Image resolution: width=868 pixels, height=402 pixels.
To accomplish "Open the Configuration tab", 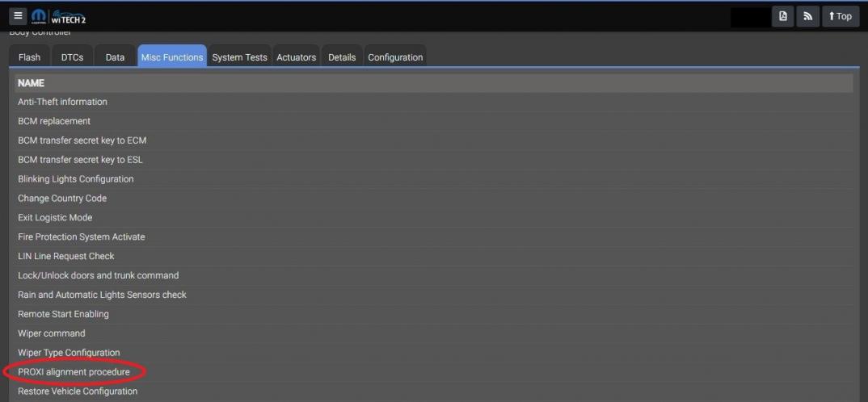I will (395, 57).
